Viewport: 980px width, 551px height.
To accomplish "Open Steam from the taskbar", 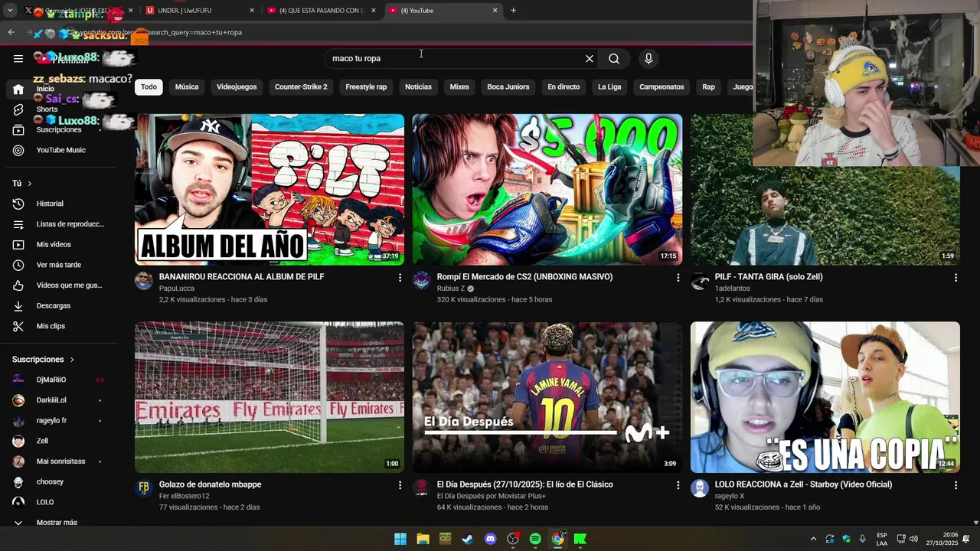I will click(x=468, y=539).
